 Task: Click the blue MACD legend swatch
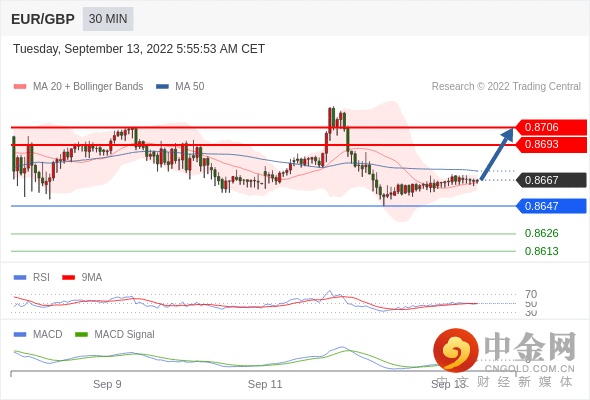(x=20, y=335)
